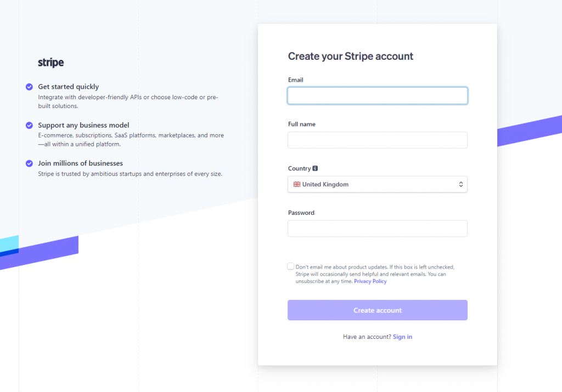Screen dimensions: 562x392
Task: Click Create your Stripe account heading
Action: pos(351,56)
